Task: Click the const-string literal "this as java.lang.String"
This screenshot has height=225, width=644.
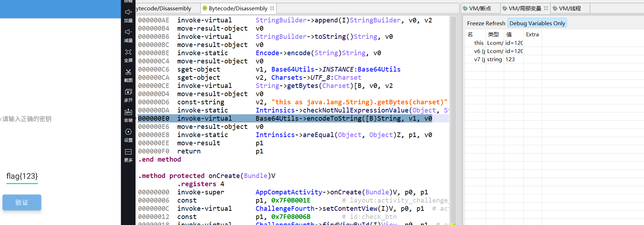Action: pos(359,102)
